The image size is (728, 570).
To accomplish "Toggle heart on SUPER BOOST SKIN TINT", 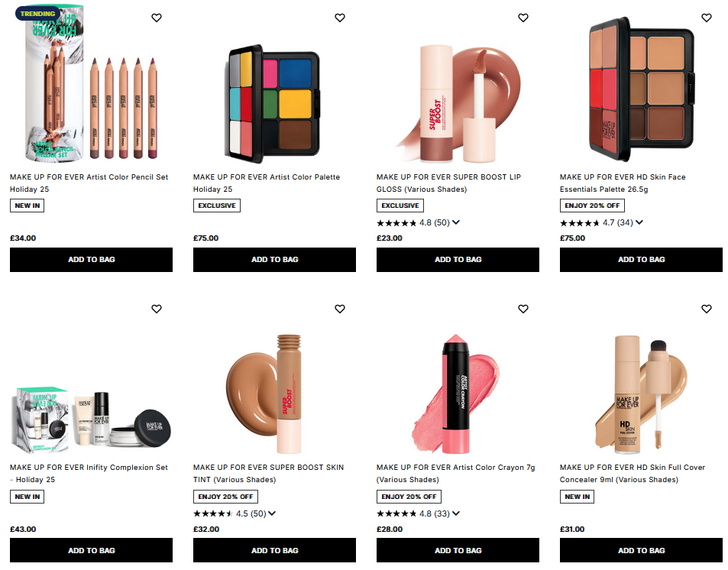I will 340,309.
